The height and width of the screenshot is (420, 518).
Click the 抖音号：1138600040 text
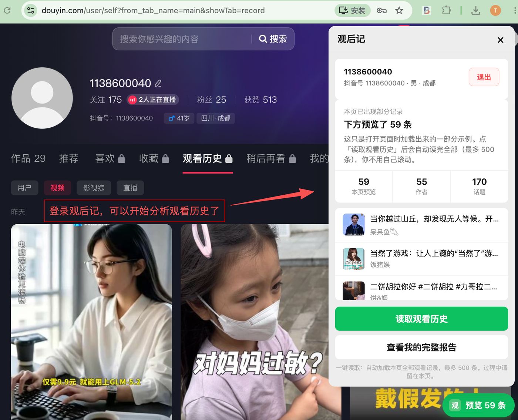coord(121,118)
